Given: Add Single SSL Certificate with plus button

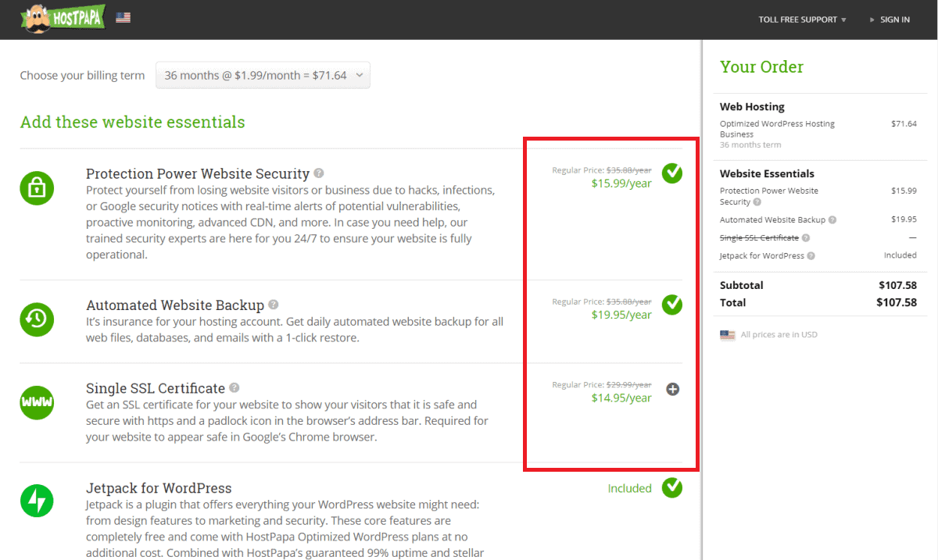Looking at the screenshot, I should 672,389.
